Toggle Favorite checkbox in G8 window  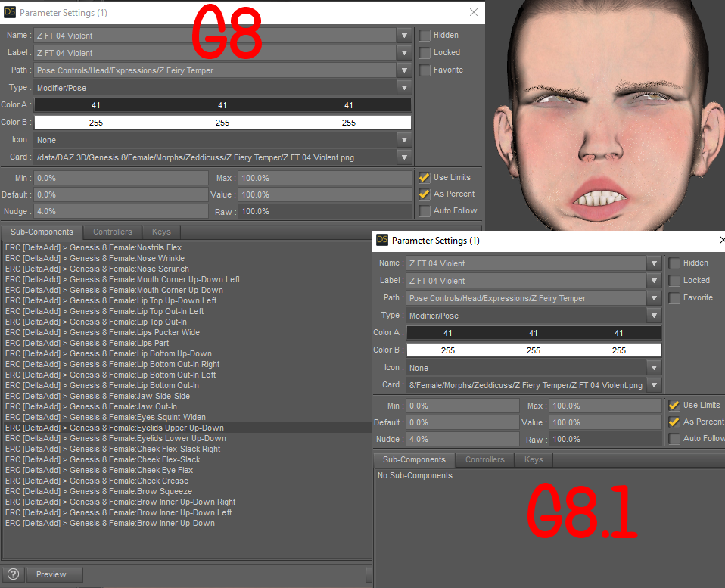pyautogui.click(x=425, y=70)
